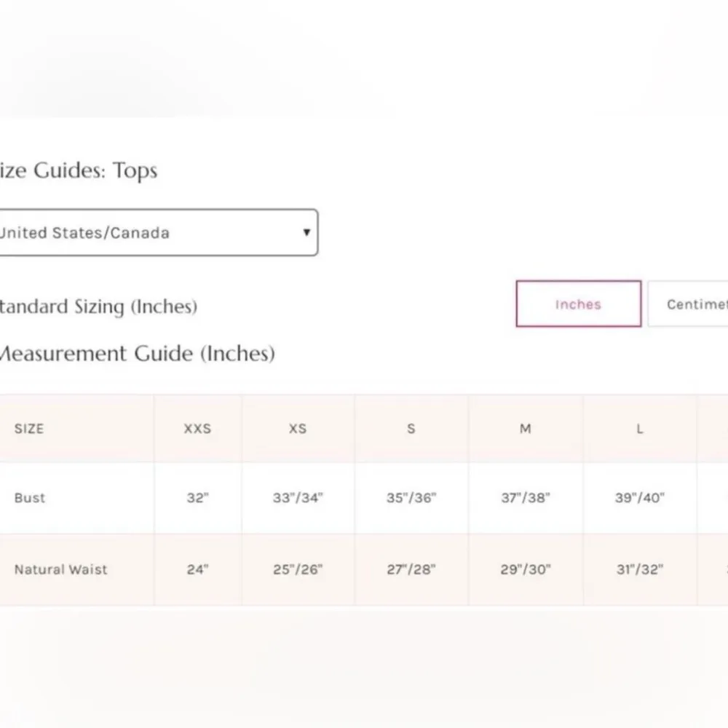
Task: Click the SIZE column header
Action: tap(29, 429)
